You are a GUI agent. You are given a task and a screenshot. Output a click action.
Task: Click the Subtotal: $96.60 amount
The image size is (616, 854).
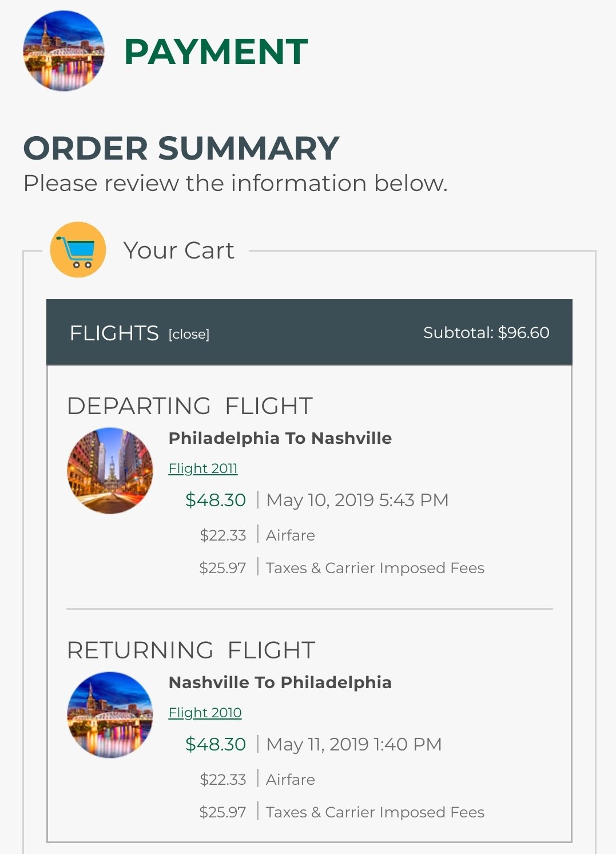point(486,333)
